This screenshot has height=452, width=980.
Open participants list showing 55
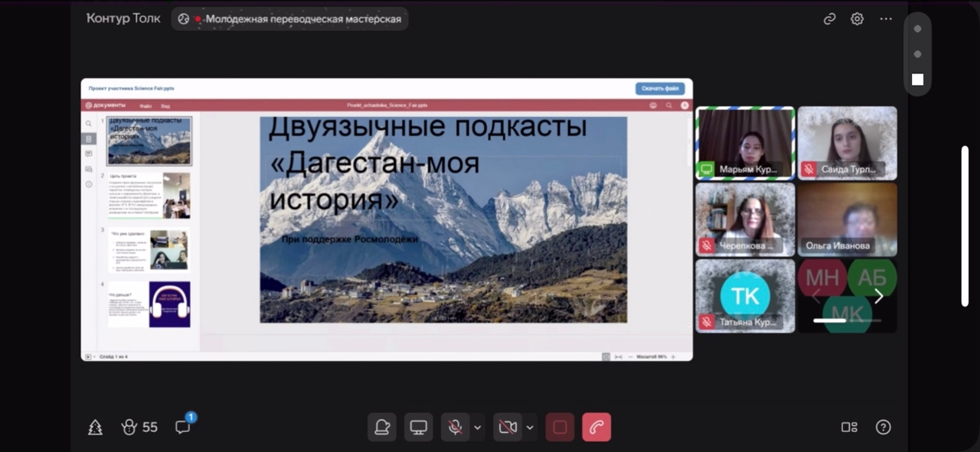click(x=139, y=427)
